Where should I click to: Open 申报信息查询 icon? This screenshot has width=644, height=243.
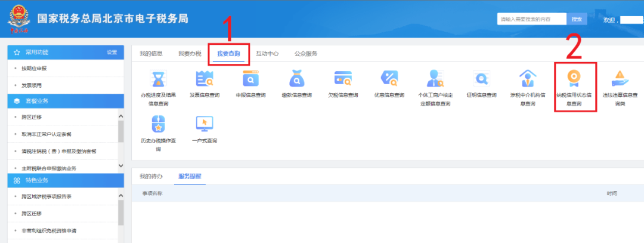tap(250, 79)
